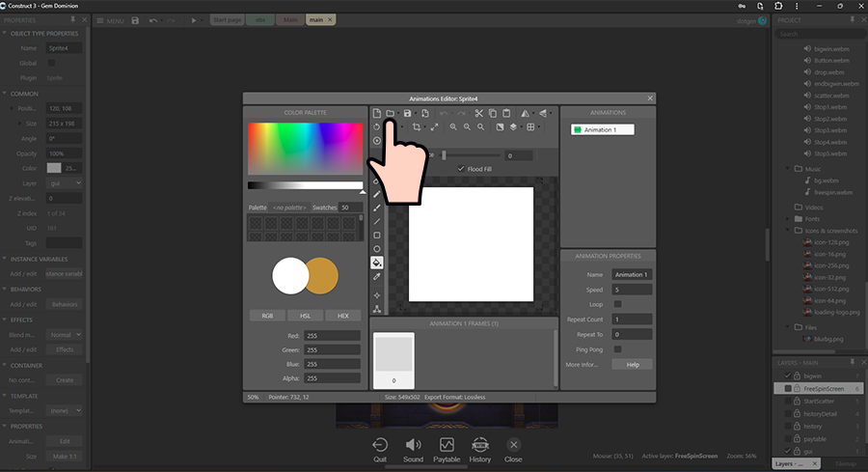Enable the Loop checkbox

pyautogui.click(x=617, y=304)
